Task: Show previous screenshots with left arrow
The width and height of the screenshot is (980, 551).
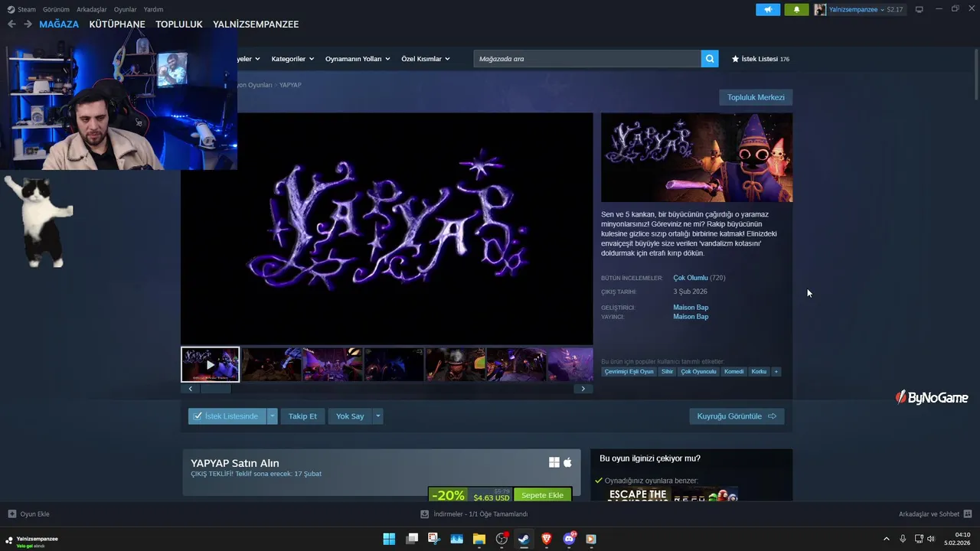Action: point(190,389)
